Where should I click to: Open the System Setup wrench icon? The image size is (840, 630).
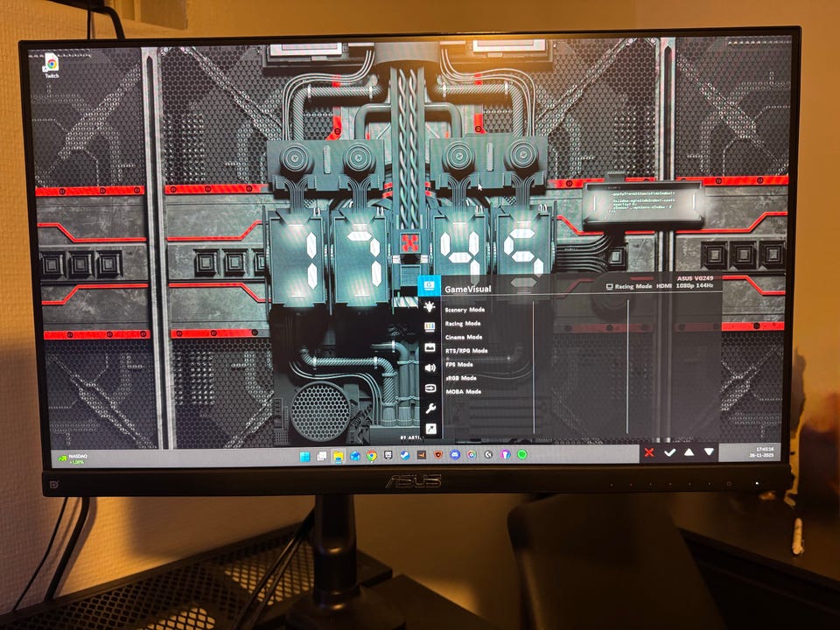coord(430,409)
